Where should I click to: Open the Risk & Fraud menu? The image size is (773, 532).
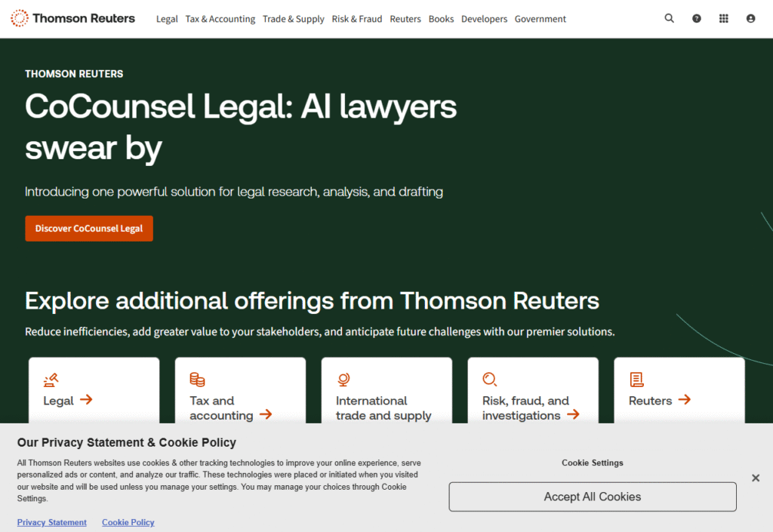[357, 19]
